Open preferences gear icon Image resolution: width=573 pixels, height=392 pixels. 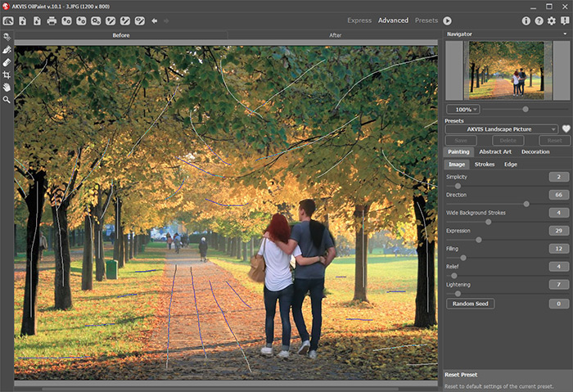coord(552,20)
